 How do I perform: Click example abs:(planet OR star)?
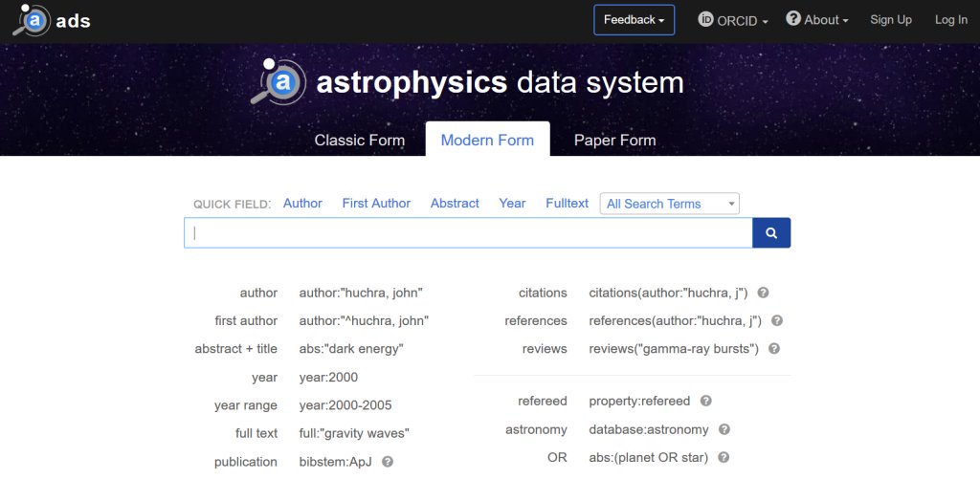tap(648, 457)
